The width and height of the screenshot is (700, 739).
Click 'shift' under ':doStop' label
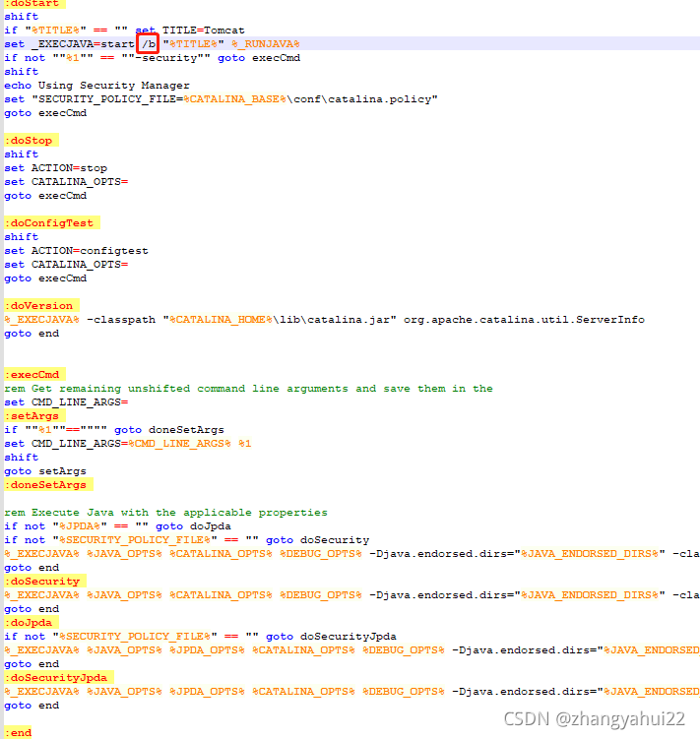click(22, 154)
